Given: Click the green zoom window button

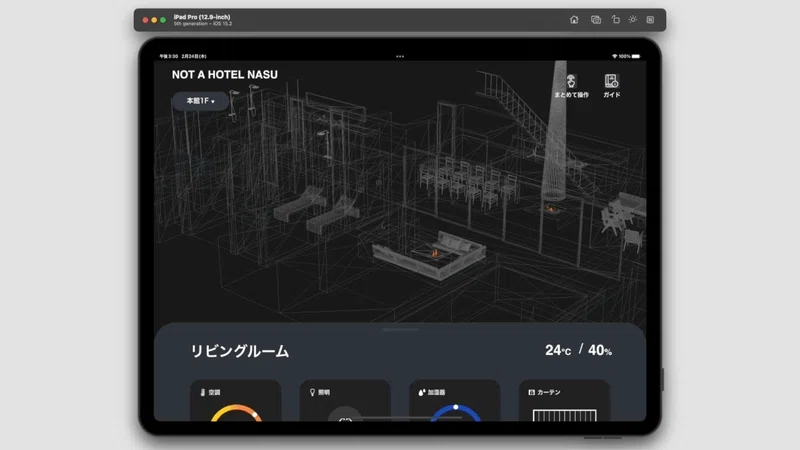Looking at the screenshot, I should coord(163,20).
